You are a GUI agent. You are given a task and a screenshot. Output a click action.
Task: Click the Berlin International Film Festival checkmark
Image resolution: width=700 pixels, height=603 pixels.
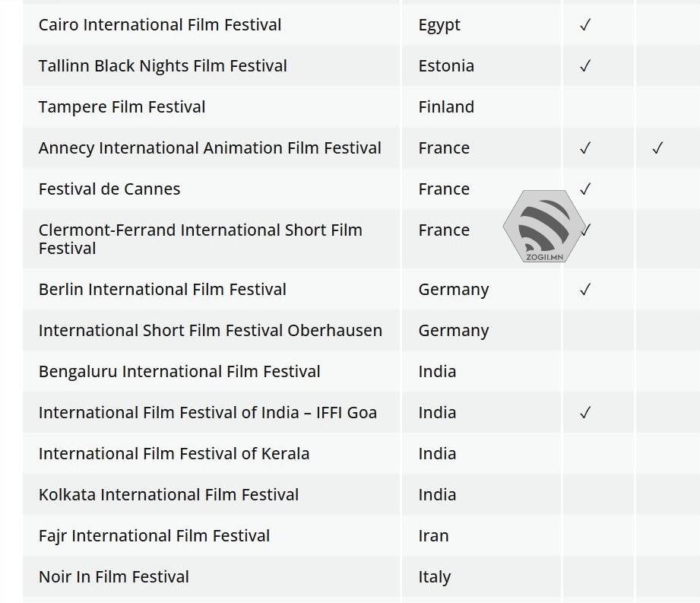584,290
